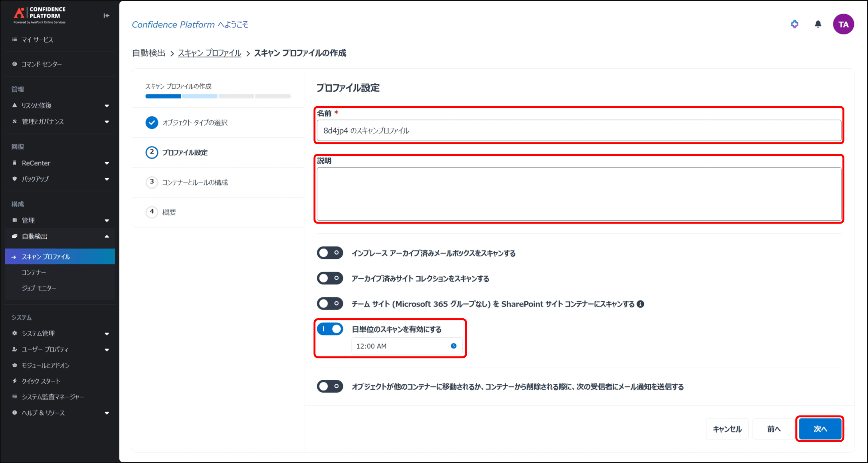Click the スキャン プロファイル breadcrumb link
This screenshot has width=868, height=463.
click(x=210, y=53)
